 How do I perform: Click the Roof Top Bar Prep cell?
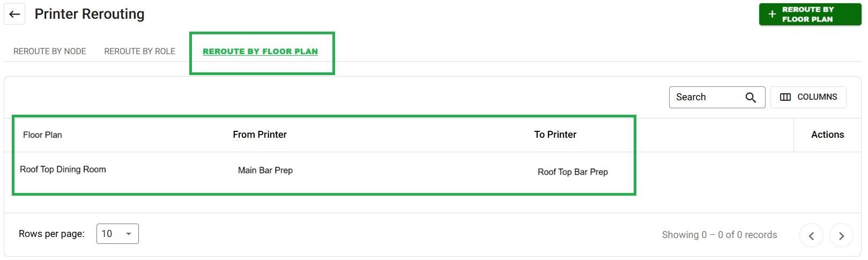pos(573,172)
